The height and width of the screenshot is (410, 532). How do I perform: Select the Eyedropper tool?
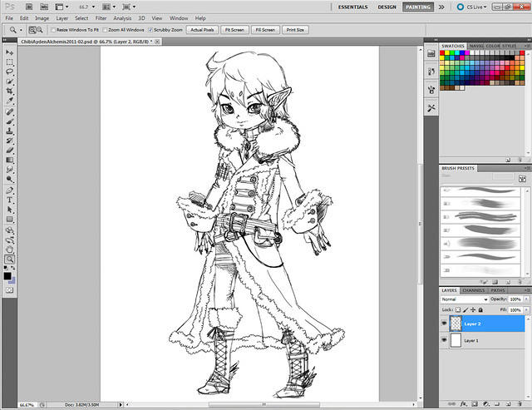coord(9,101)
